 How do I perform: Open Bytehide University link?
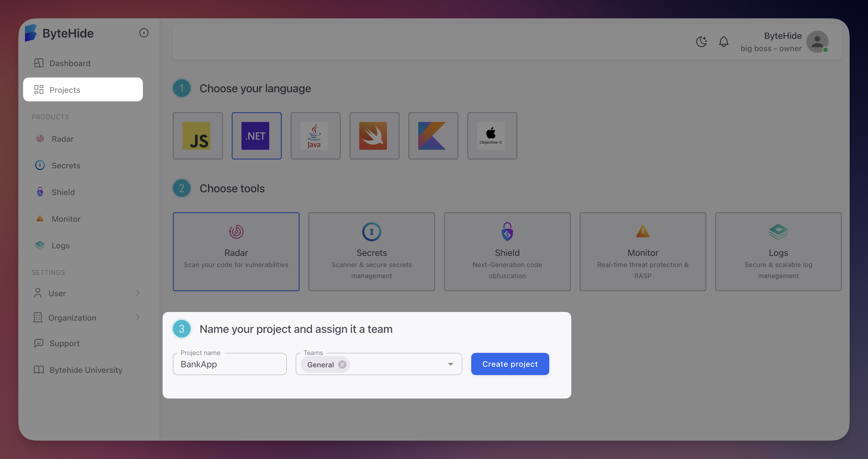pos(86,370)
